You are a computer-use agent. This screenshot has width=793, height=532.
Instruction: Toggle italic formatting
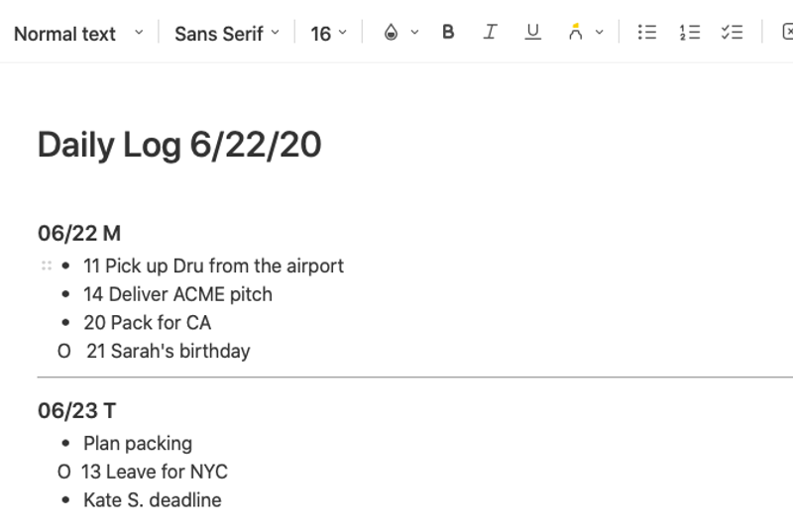pyautogui.click(x=490, y=33)
